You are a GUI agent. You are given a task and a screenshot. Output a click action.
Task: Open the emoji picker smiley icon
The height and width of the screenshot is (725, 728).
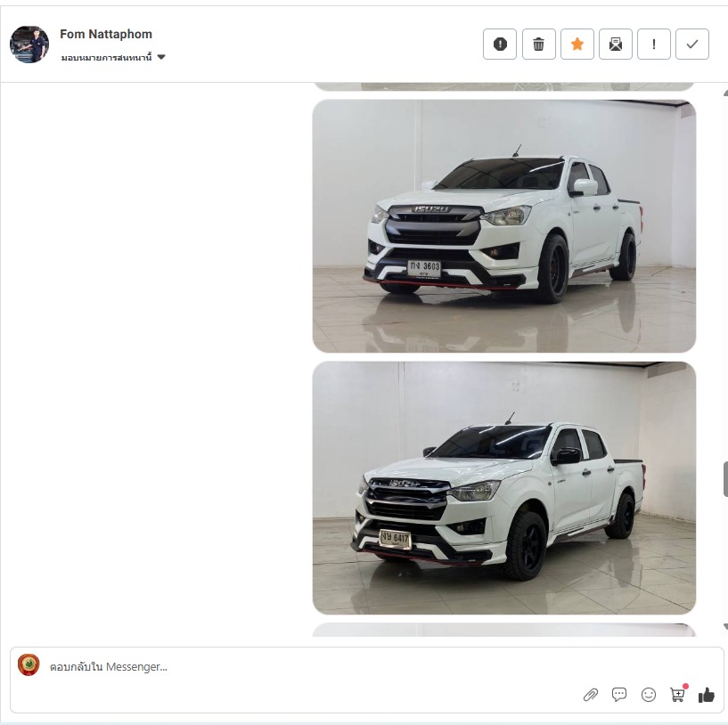pyautogui.click(x=648, y=695)
